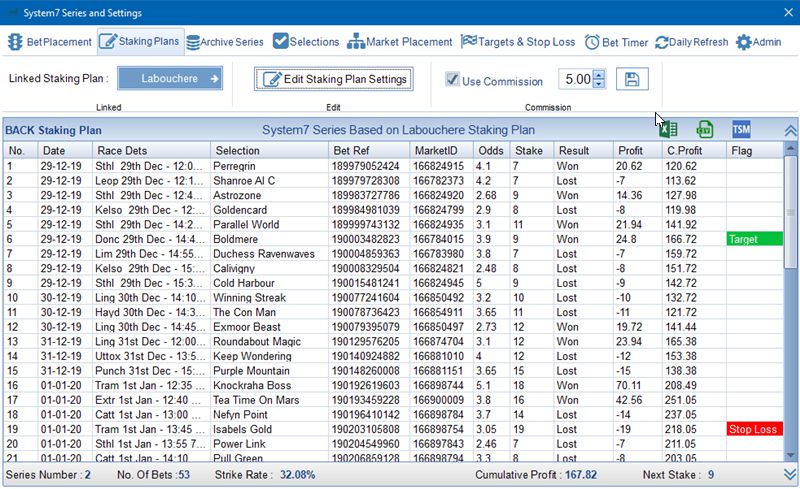Image resolution: width=800 pixels, height=489 pixels.
Task: Sort by the Selection column header
Action: pyautogui.click(x=269, y=151)
